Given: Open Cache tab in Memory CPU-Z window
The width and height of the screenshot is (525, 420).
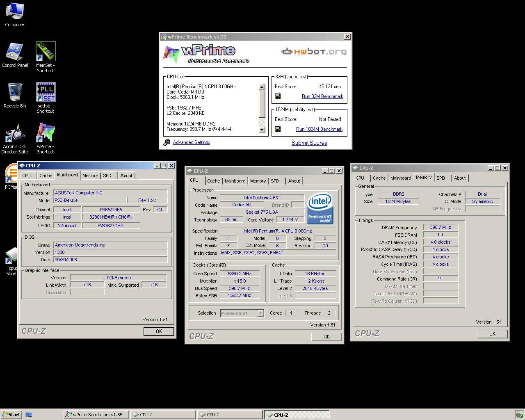Looking at the screenshot, I should (379, 178).
